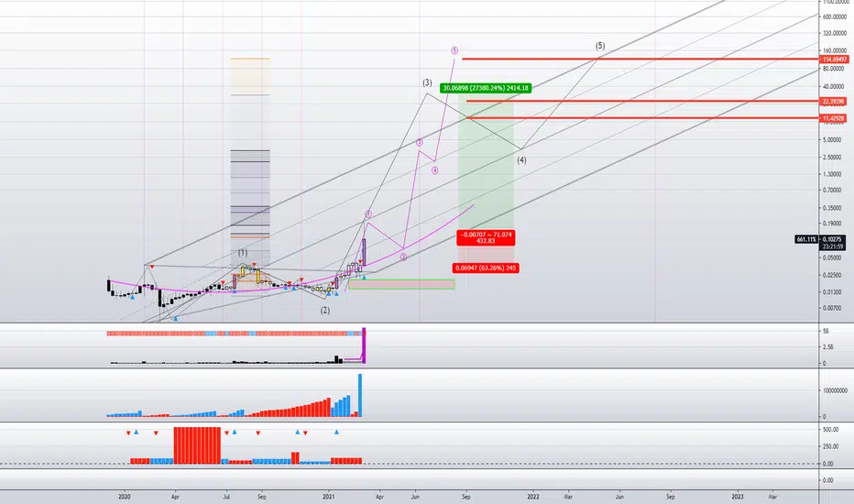
Task: Select the black (1) wave label
Action: (x=243, y=252)
